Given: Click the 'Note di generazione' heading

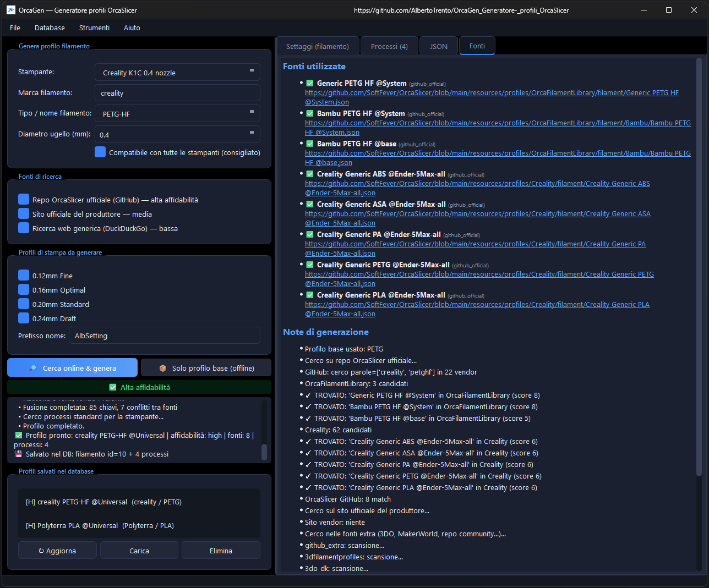Looking at the screenshot, I should tap(326, 332).
